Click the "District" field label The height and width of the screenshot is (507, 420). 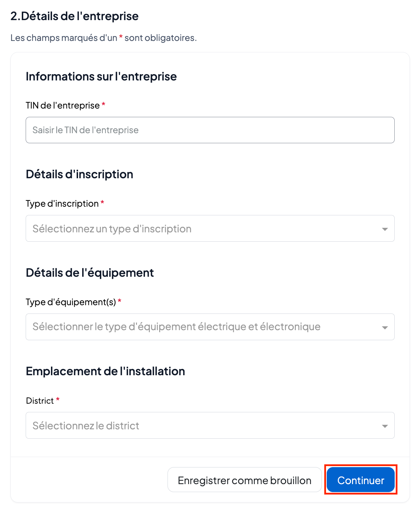pos(40,401)
